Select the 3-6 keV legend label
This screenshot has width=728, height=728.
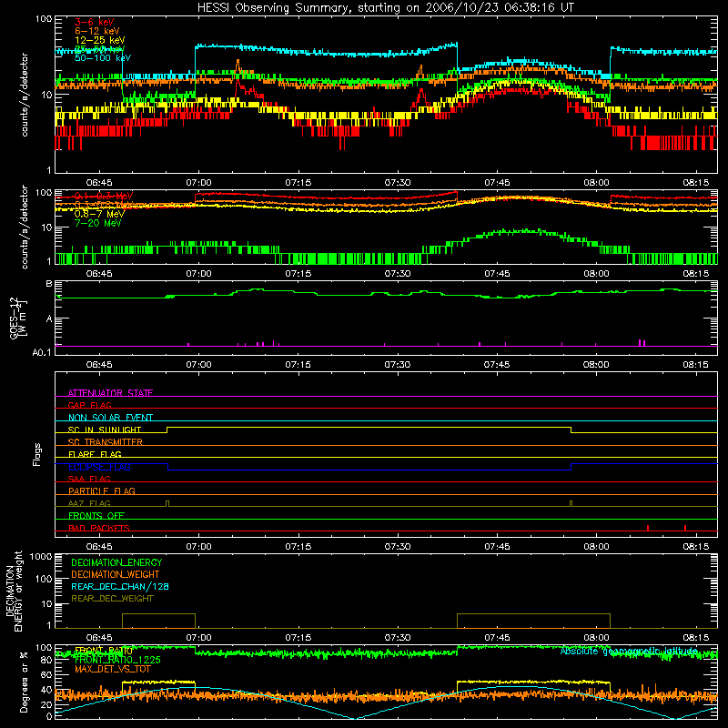pos(95,22)
